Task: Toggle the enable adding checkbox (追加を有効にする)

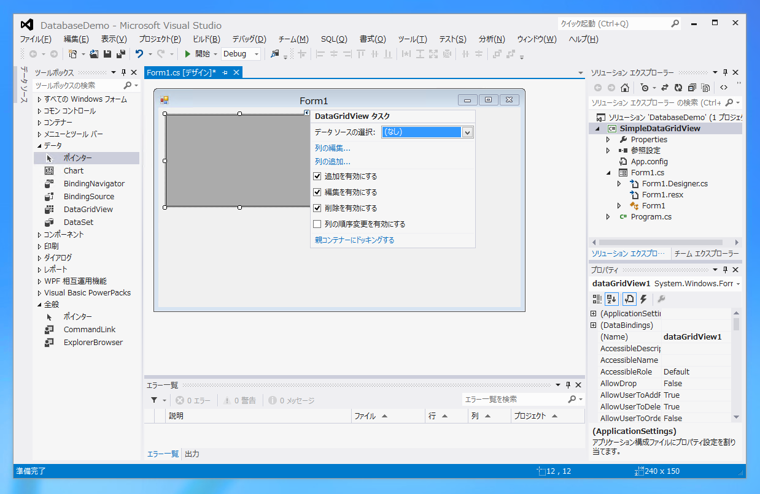Action: (x=317, y=176)
